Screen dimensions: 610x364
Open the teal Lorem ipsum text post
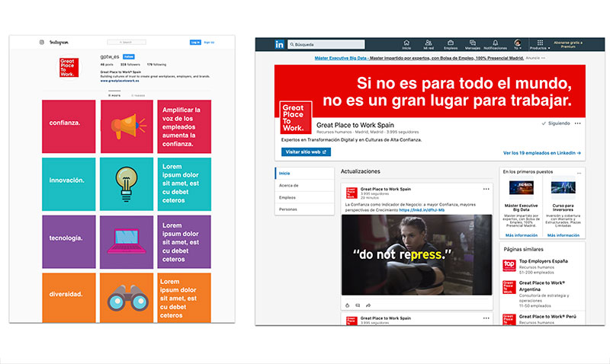pos(185,184)
